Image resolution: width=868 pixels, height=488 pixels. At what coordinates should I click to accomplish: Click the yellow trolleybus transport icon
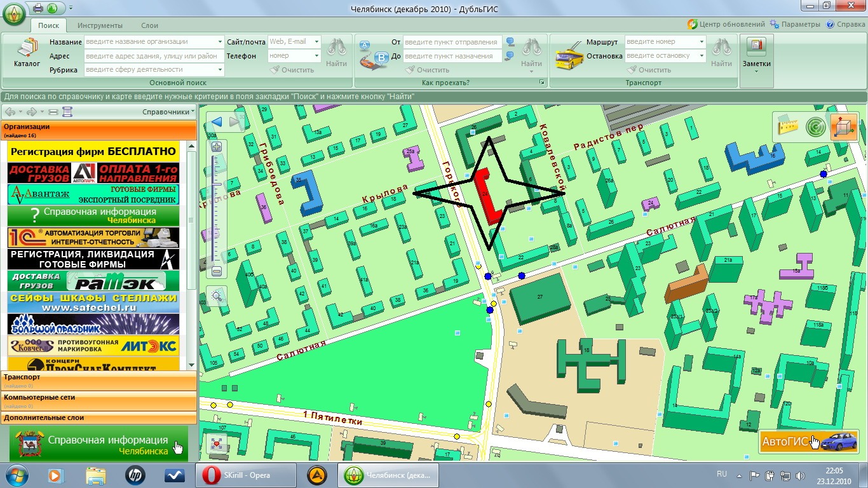point(569,55)
